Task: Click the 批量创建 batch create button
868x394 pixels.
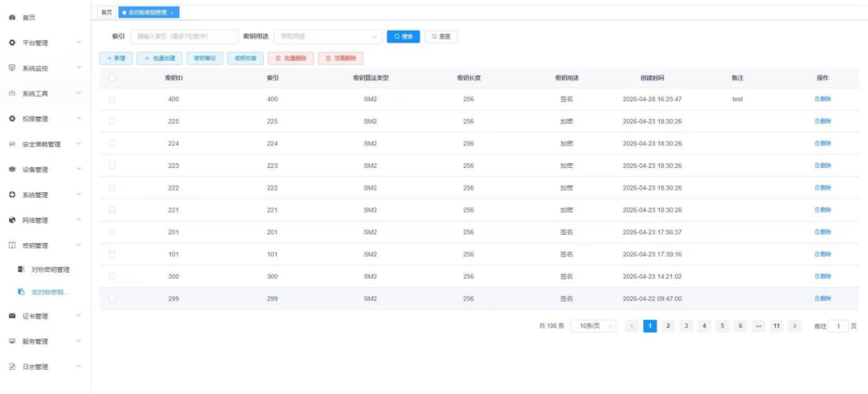Action: pos(159,58)
